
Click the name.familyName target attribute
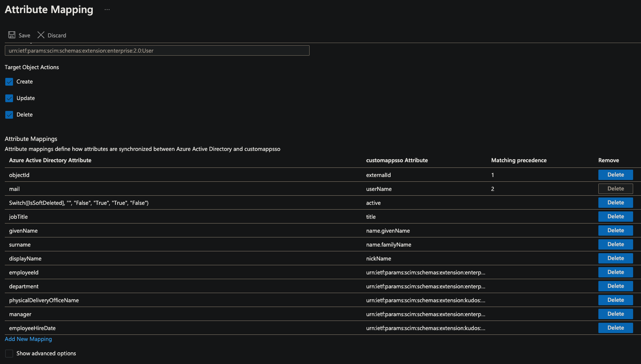(x=389, y=245)
